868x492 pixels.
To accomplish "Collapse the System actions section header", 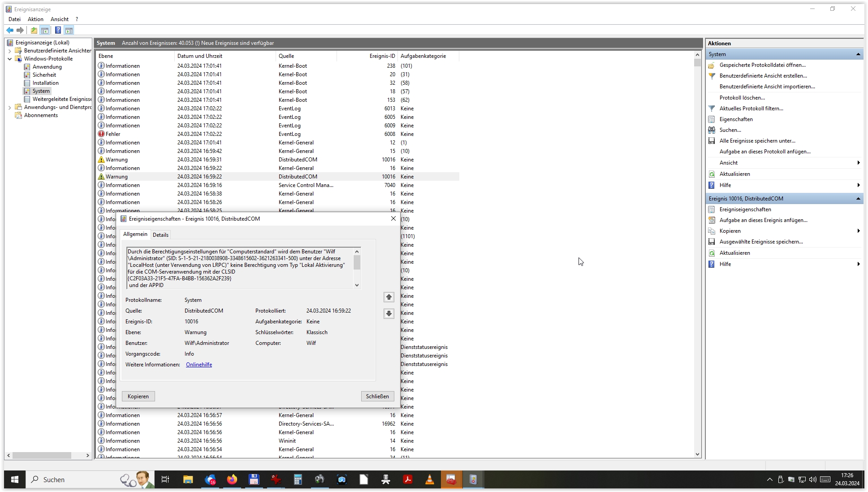I will tap(858, 54).
